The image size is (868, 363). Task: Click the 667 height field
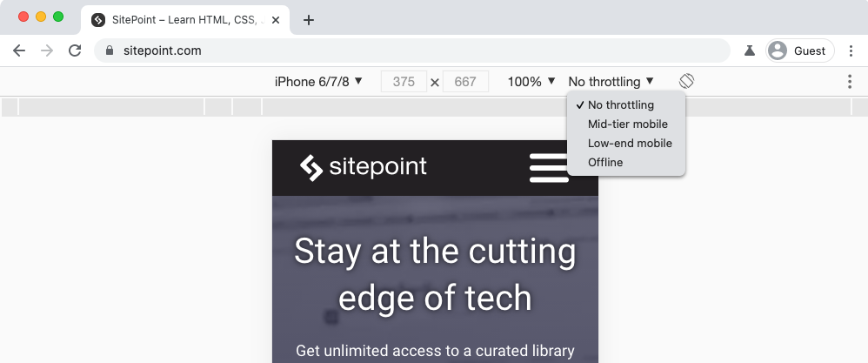pyautogui.click(x=465, y=82)
